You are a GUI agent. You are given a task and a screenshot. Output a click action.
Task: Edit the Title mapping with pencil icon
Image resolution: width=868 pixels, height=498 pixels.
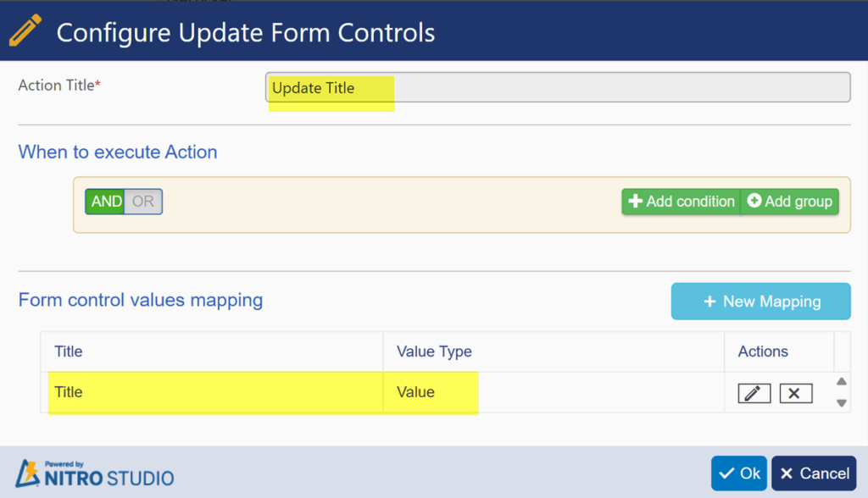(754, 394)
